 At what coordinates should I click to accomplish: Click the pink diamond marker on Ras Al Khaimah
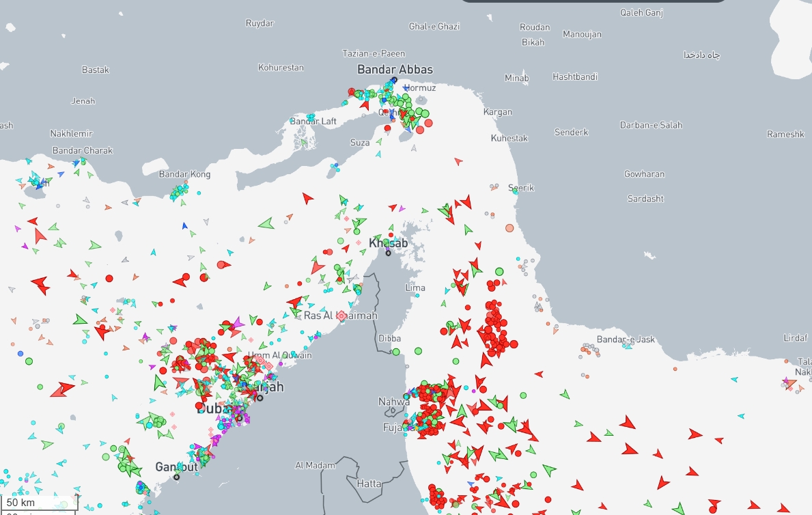click(x=342, y=316)
